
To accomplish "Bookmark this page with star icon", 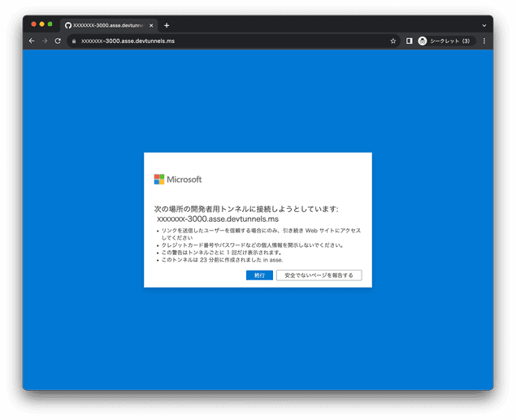I will tap(393, 41).
